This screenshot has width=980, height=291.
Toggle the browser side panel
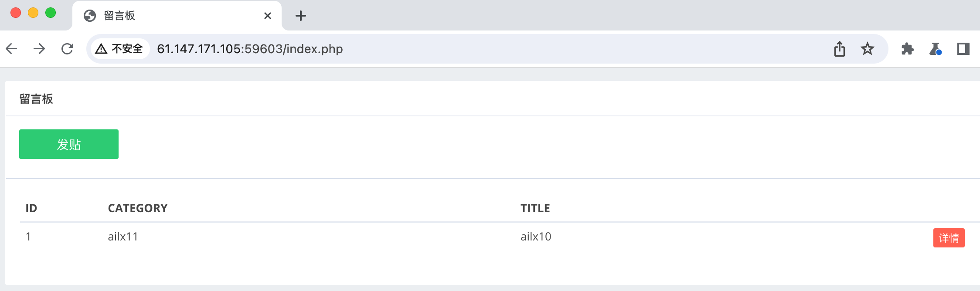click(x=963, y=49)
